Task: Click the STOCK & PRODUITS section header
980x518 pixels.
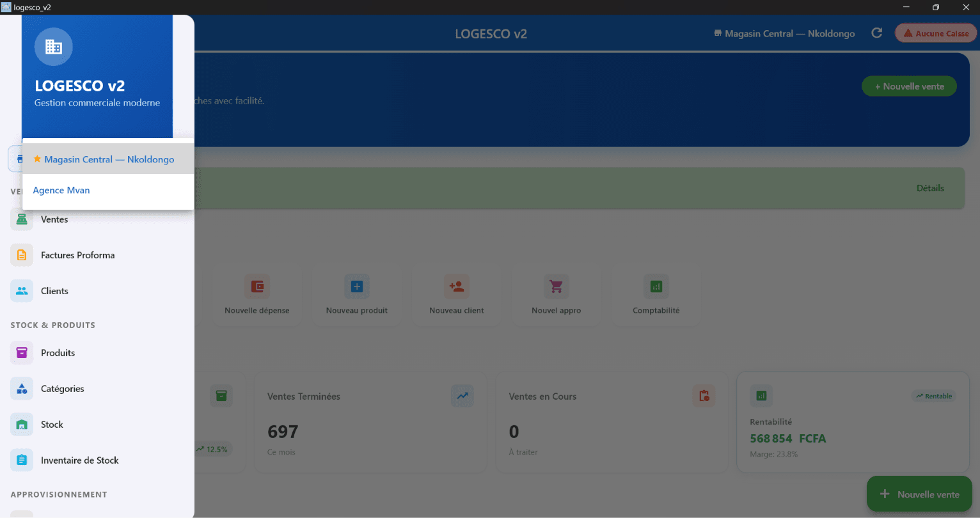Action: click(53, 325)
